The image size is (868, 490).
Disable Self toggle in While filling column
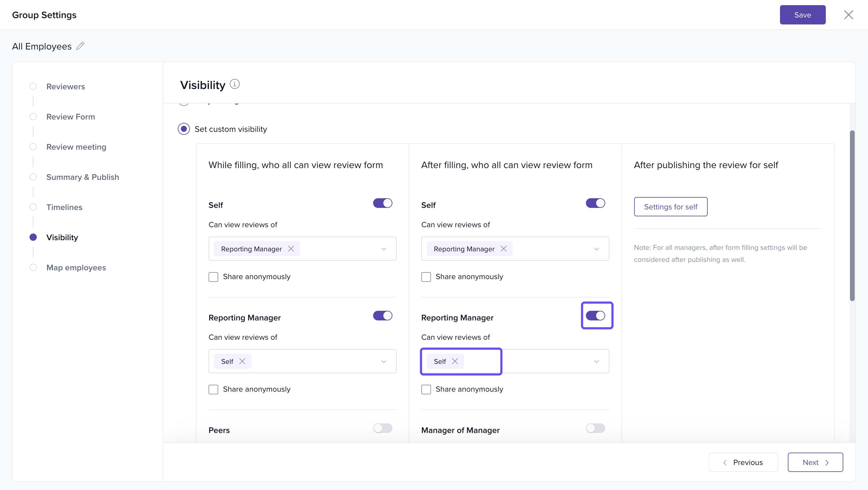[382, 203]
